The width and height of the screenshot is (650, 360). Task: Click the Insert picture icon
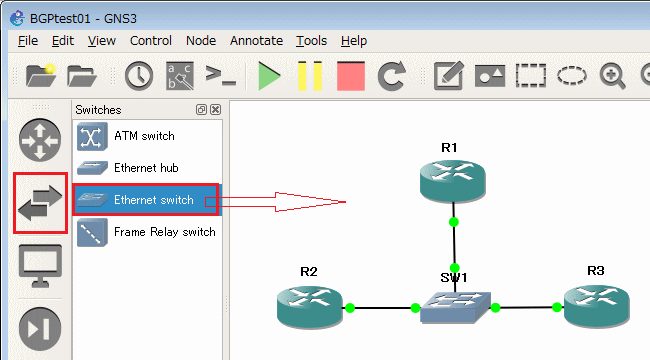tap(490, 76)
